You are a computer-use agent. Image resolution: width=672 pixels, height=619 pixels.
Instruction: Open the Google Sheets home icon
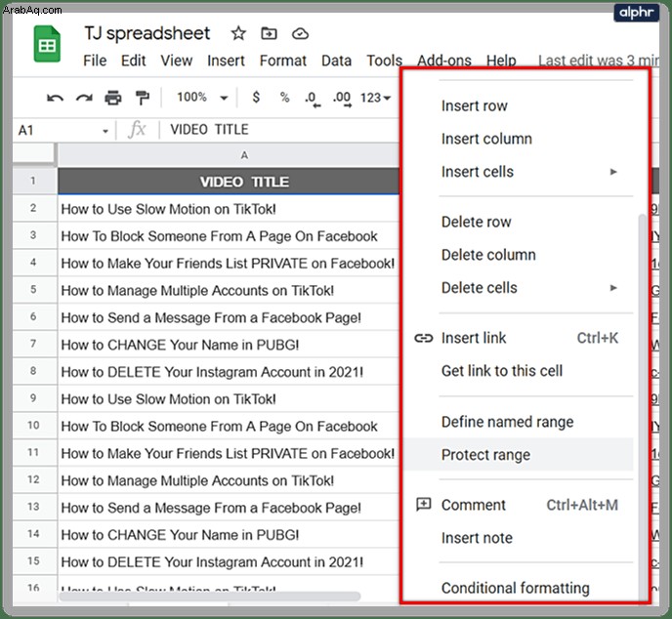[x=47, y=44]
